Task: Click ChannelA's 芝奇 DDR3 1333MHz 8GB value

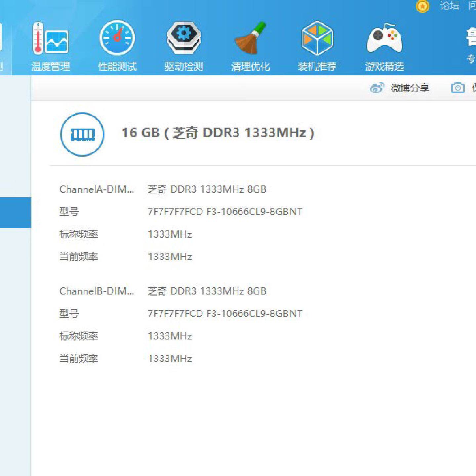Action: [x=207, y=189]
